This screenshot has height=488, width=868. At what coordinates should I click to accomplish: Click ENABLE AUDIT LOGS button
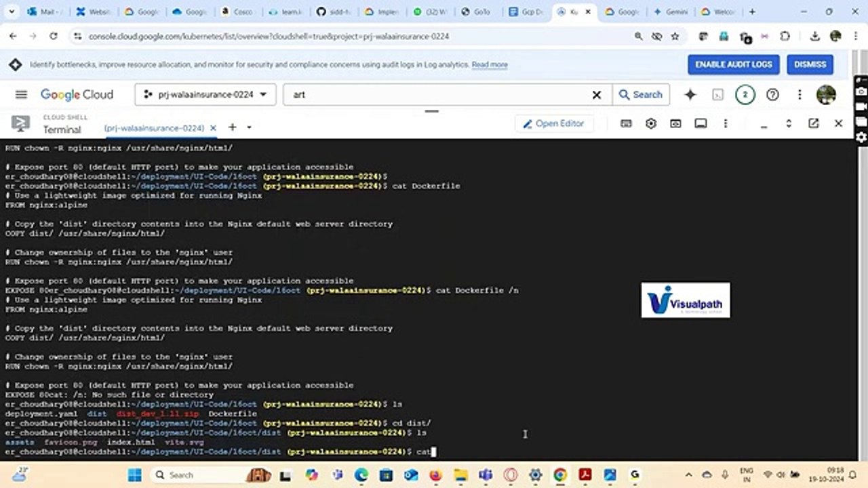point(733,64)
